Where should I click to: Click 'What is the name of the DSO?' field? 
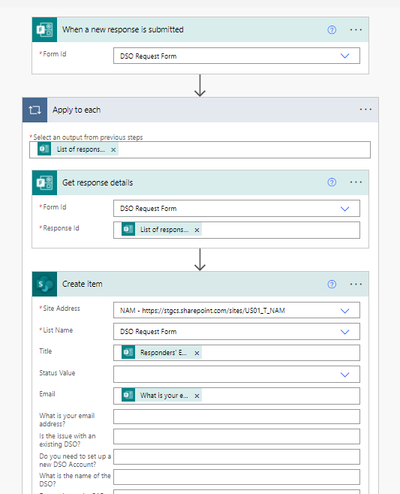pyautogui.click(x=237, y=477)
